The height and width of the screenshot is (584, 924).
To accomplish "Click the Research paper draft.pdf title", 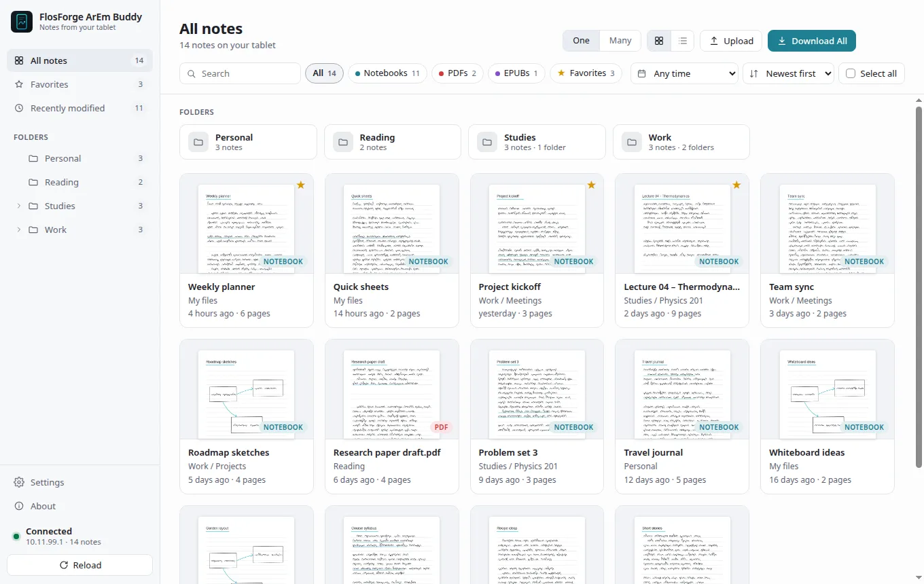I will coord(387,452).
